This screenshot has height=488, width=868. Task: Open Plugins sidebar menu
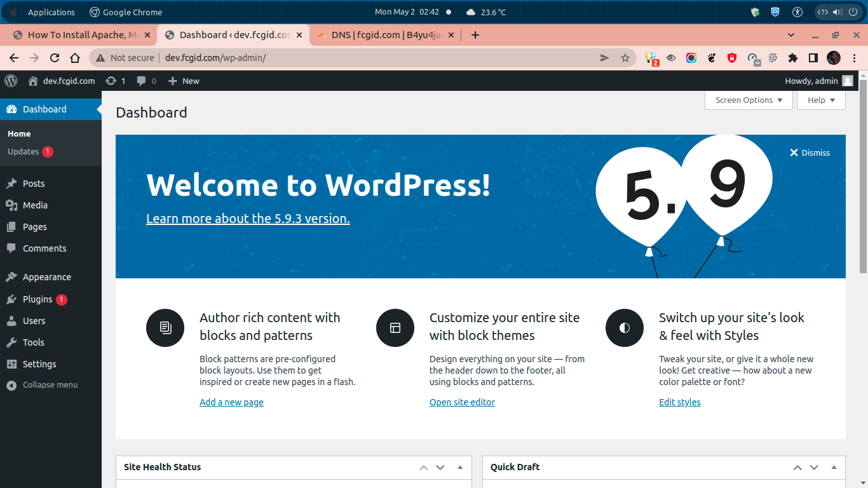51,299
